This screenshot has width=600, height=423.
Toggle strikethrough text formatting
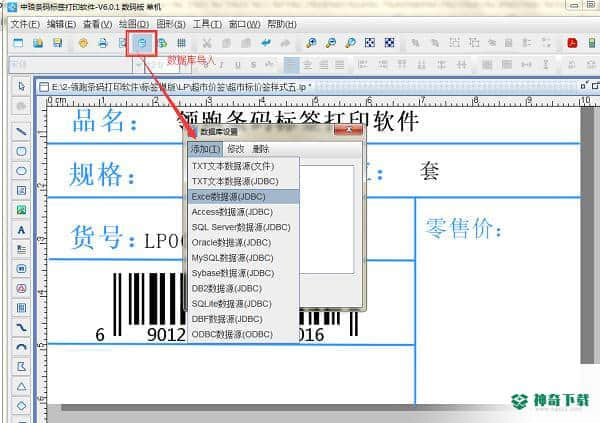tap(253, 65)
